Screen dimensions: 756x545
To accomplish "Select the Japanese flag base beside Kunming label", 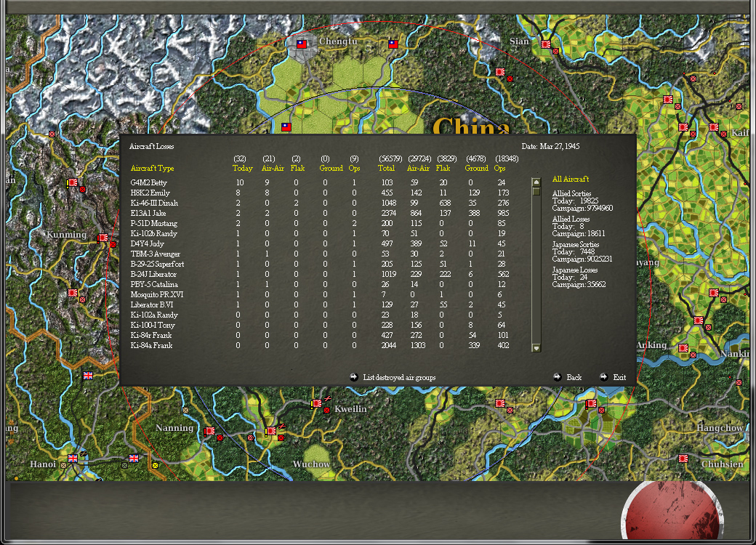I will click(x=102, y=238).
